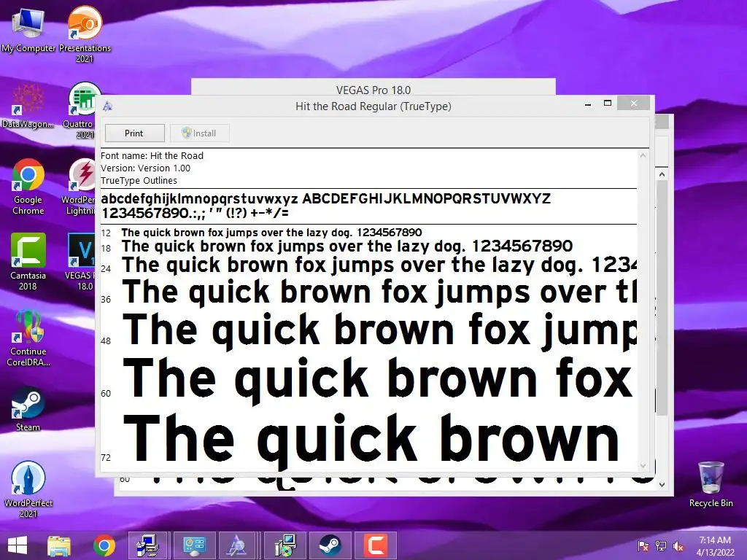Click font viewer scrollbar down arrow
The image size is (747, 560).
(x=643, y=466)
